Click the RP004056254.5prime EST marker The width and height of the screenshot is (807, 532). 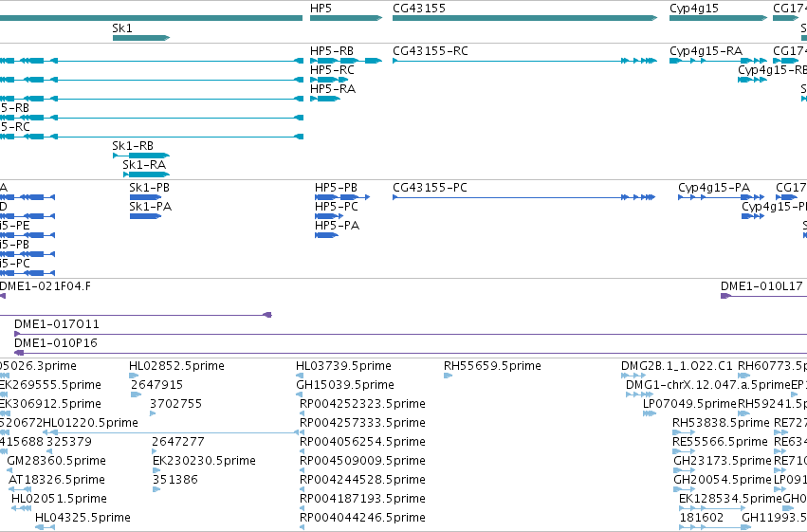[x=303, y=451]
